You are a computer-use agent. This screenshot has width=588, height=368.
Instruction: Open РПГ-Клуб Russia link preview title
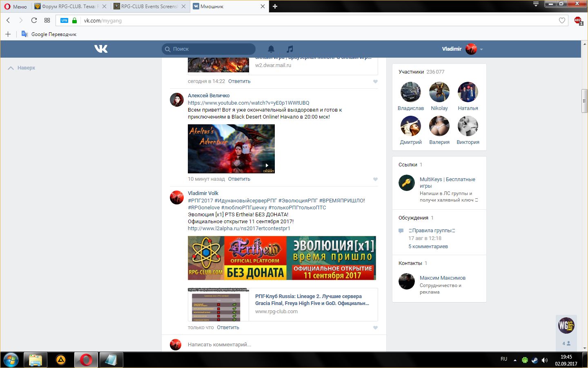pos(312,300)
